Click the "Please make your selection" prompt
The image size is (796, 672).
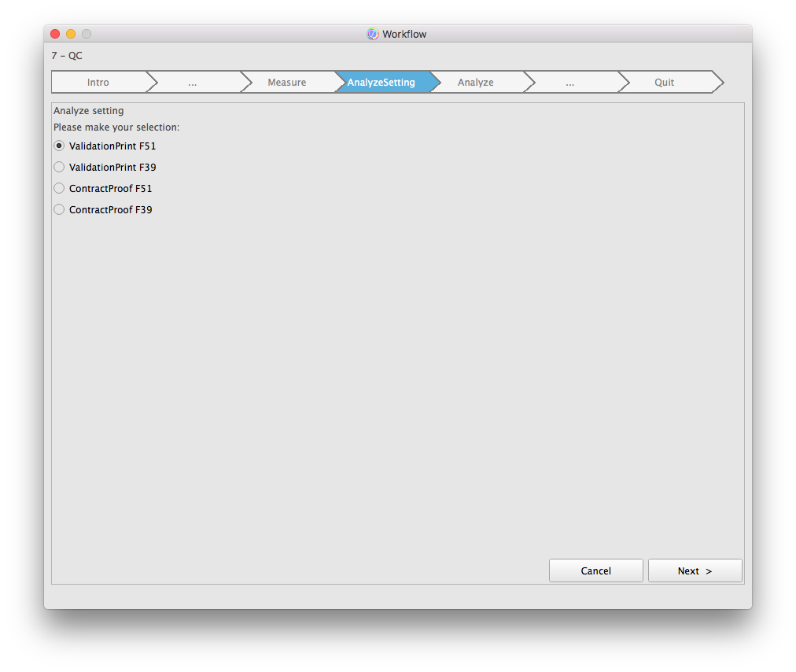click(116, 127)
